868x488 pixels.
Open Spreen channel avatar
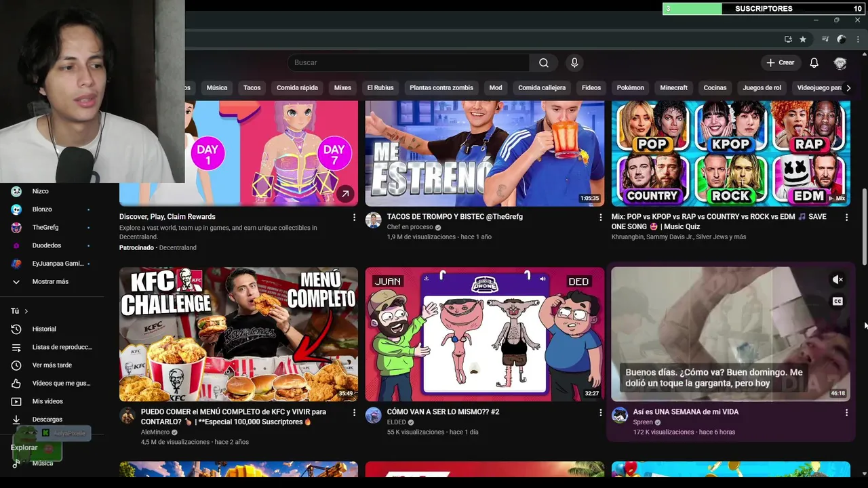pyautogui.click(x=620, y=415)
